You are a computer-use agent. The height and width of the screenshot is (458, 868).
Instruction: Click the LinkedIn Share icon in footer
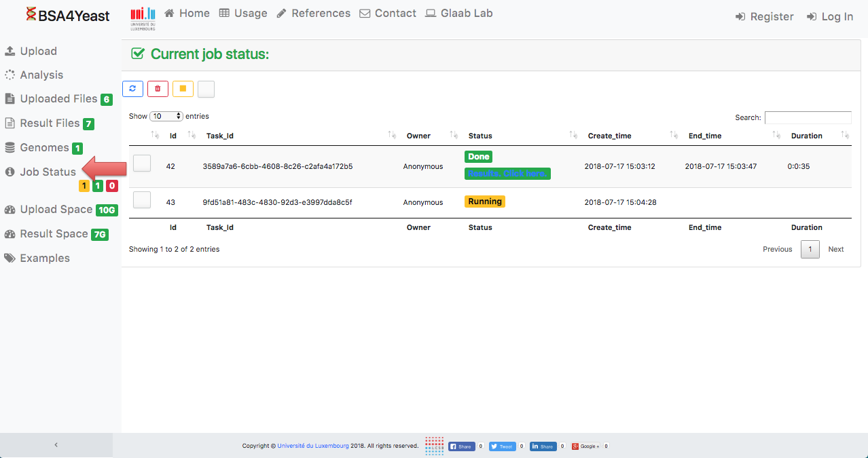tap(543, 446)
